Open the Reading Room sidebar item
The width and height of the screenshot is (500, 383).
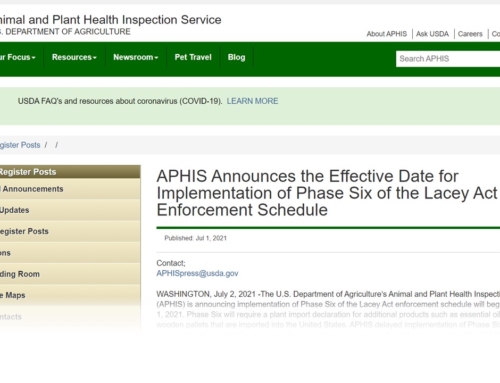(70, 274)
